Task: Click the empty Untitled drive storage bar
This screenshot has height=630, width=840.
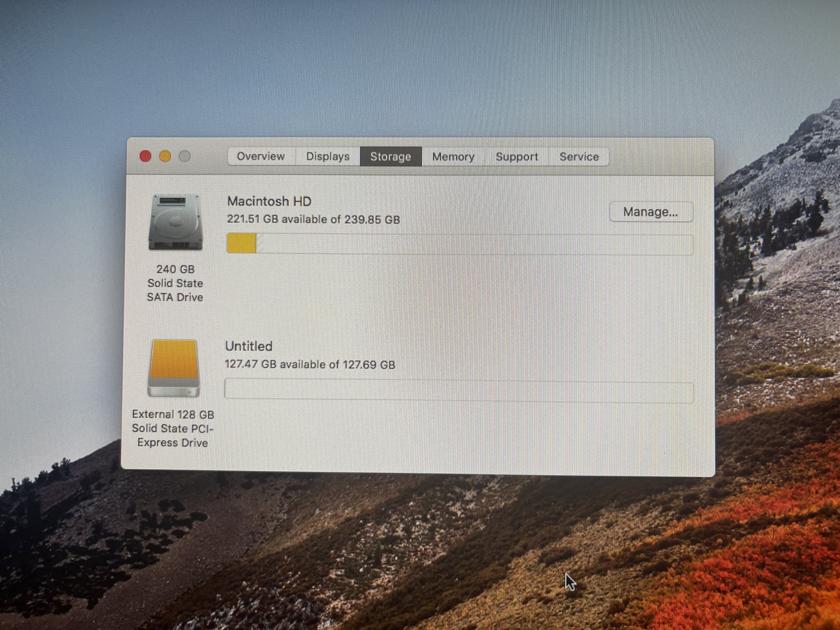Action: click(459, 391)
